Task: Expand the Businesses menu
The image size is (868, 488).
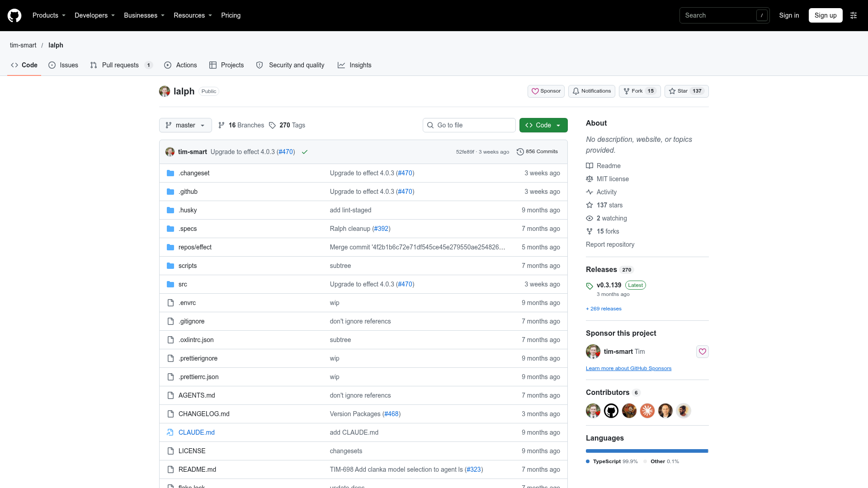Action: (x=144, y=15)
